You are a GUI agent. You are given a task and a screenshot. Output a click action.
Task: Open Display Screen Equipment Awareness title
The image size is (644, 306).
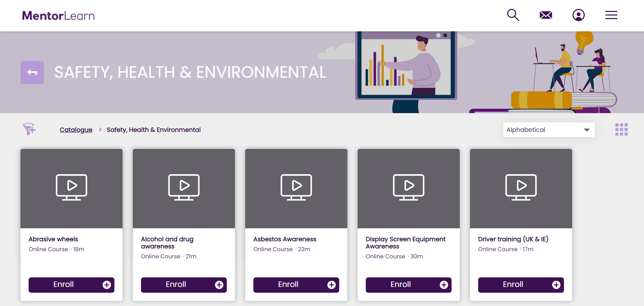405,243
